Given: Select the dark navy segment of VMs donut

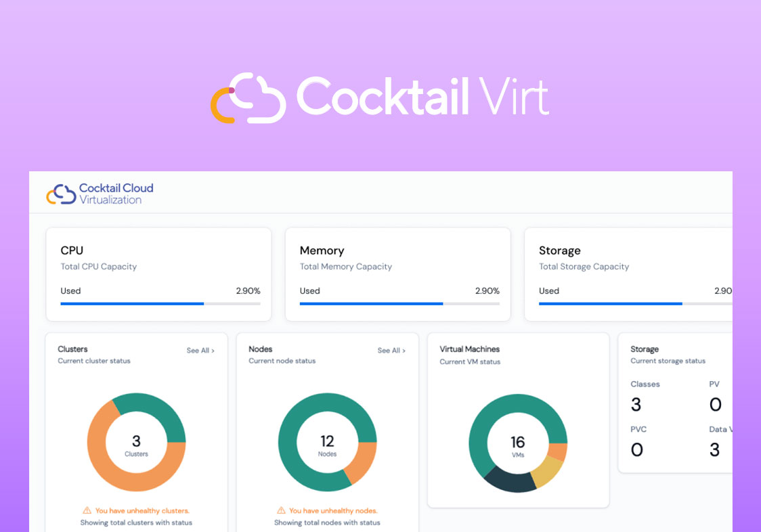Looking at the screenshot, I should [x=509, y=481].
